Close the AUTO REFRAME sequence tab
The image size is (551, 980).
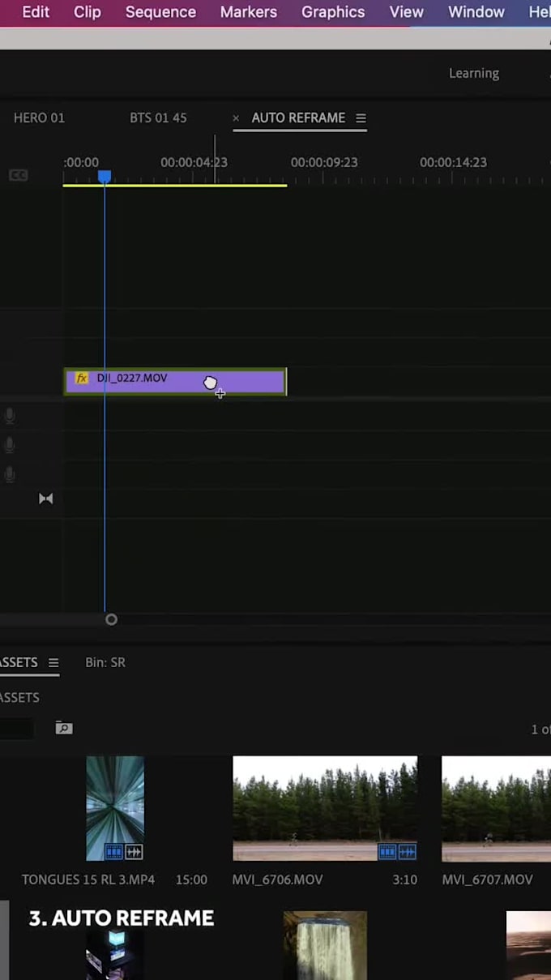tap(236, 118)
